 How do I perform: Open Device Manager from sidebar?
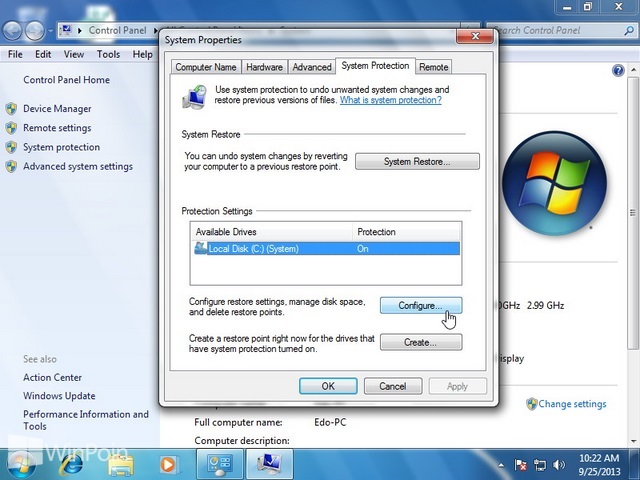tap(57, 109)
